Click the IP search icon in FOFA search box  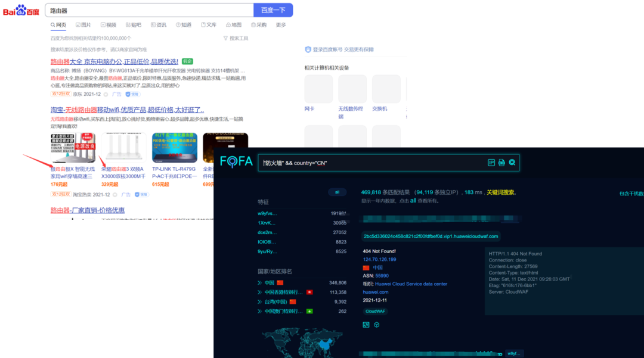[491, 163]
